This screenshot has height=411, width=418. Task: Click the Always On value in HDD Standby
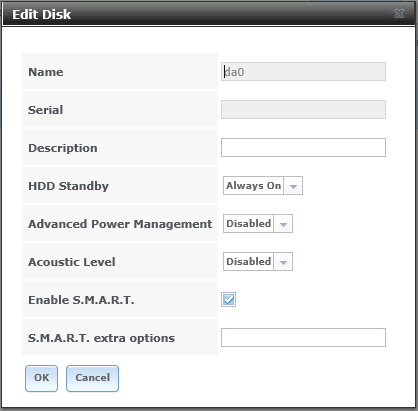(x=254, y=186)
